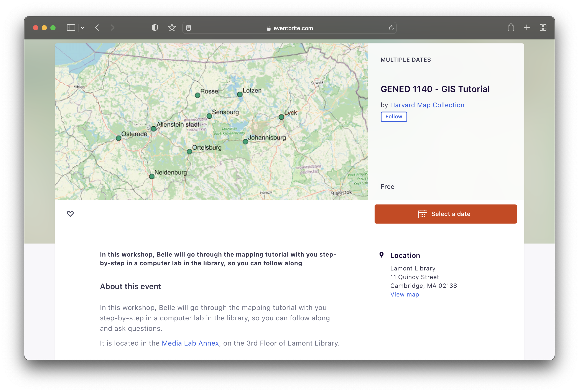Click the privacy shield icon
The width and height of the screenshot is (579, 392).
(155, 28)
